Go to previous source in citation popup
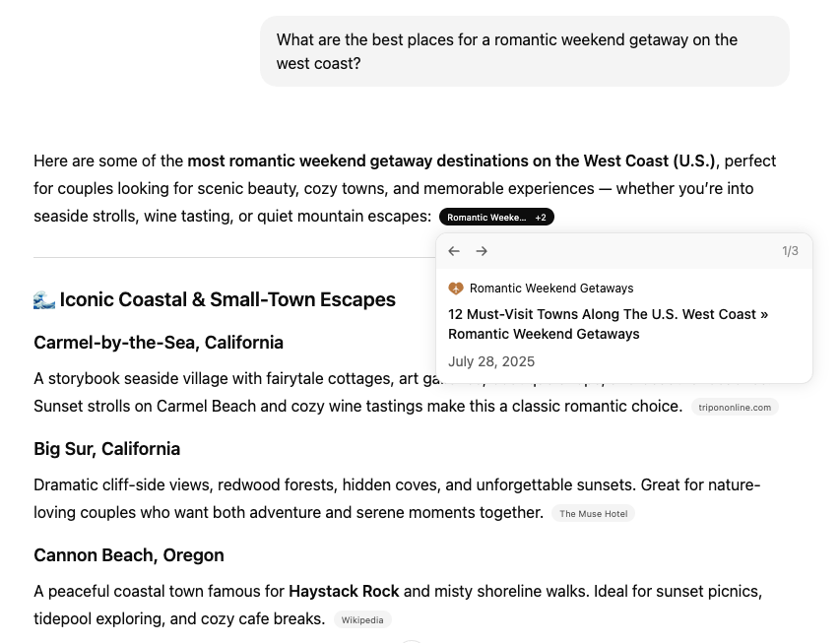 coord(454,251)
